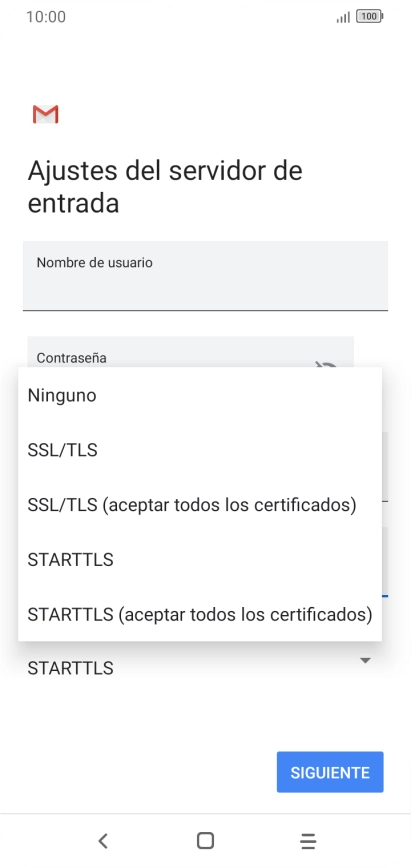
Task: Click the security type dropdown arrow
Action: pos(365,660)
